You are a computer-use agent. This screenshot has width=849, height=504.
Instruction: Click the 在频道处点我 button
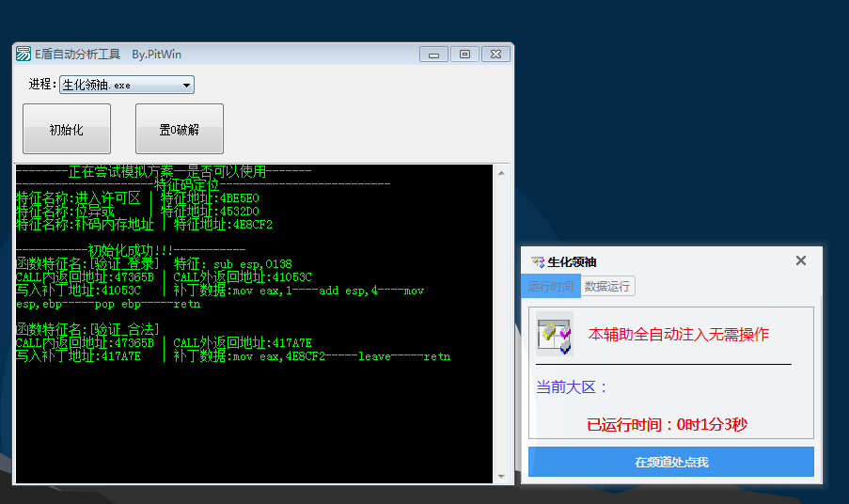click(x=671, y=462)
